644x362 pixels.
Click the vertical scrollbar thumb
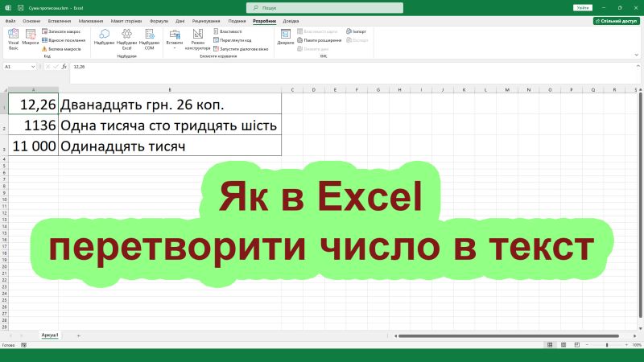tap(641, 205)
